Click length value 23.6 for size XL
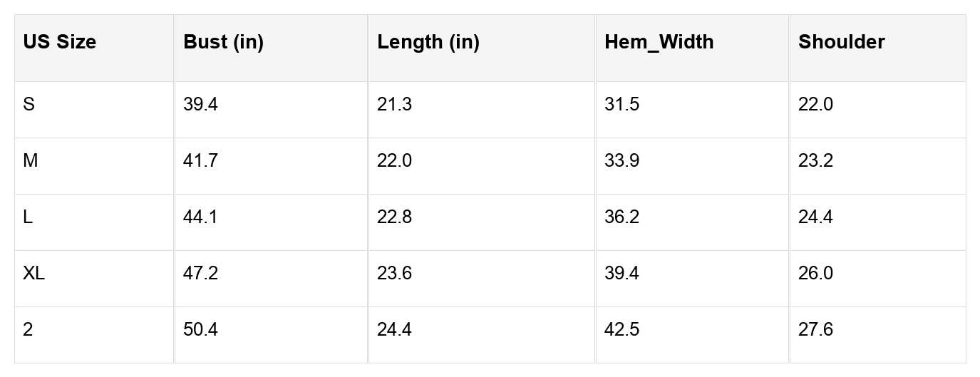The height and width of the screenshot is (377, 980). click(x=394, y=274)
